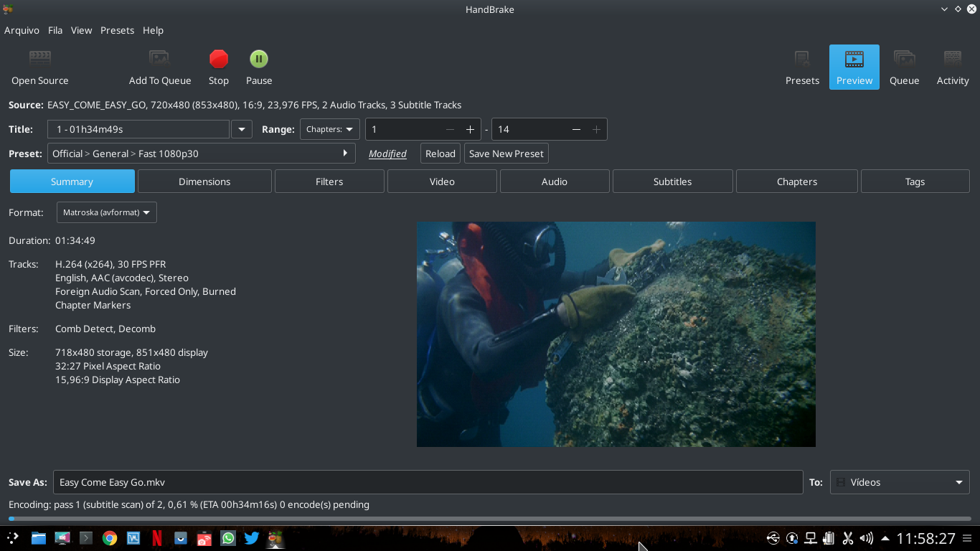This screenshot has height=551, width=980.
Task: Open the clipboard scissors tray icon
Action: (847, 538)
